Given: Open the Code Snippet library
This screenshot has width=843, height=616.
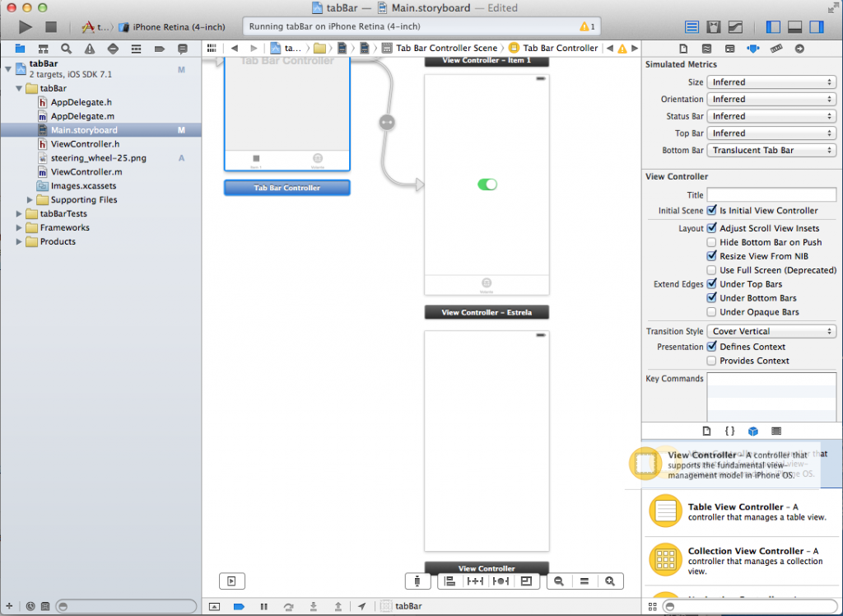Looking at the screenshot, I should 729,431.
